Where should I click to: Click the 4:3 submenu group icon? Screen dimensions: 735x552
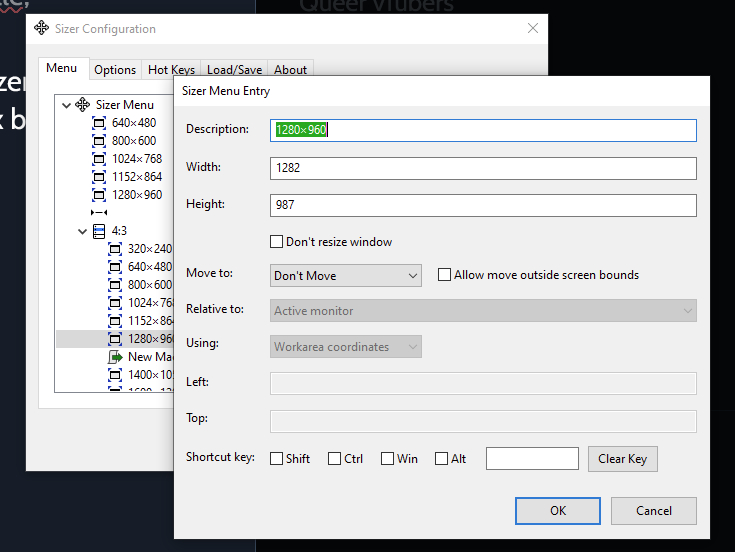coord(99,231)
